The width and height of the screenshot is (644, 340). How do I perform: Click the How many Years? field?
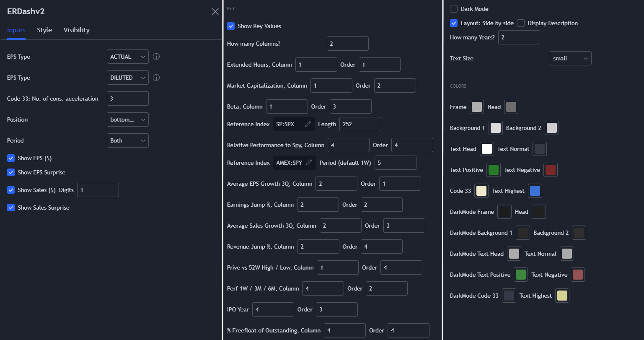pos(519,37)
